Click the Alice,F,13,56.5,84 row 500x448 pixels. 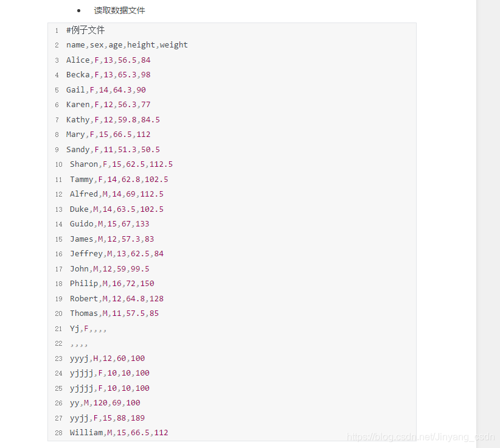(x=108, y=60)
